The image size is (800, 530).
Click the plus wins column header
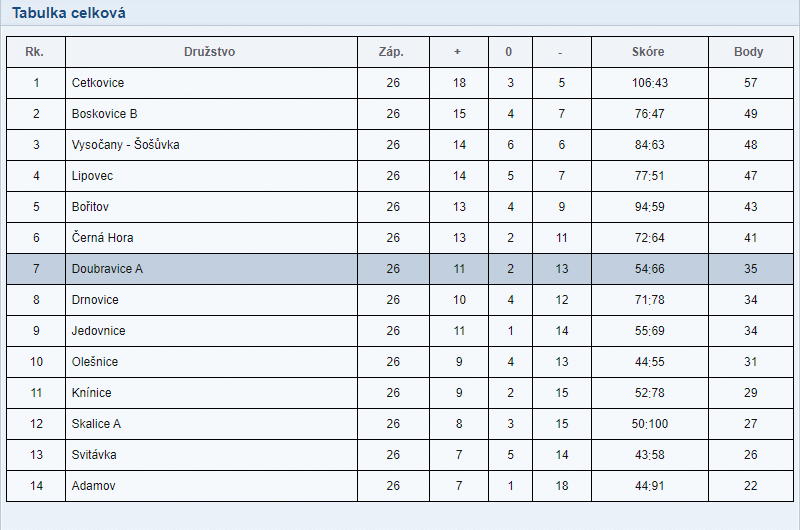[x=458, y=52]
